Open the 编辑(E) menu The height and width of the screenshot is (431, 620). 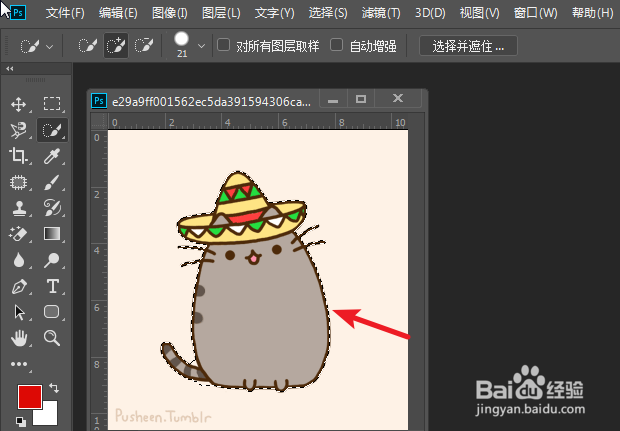coord(118,13)
